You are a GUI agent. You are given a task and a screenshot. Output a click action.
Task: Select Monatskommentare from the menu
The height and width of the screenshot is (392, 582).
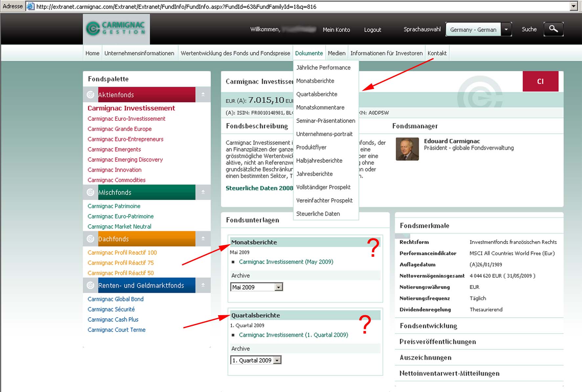point(320,107)
